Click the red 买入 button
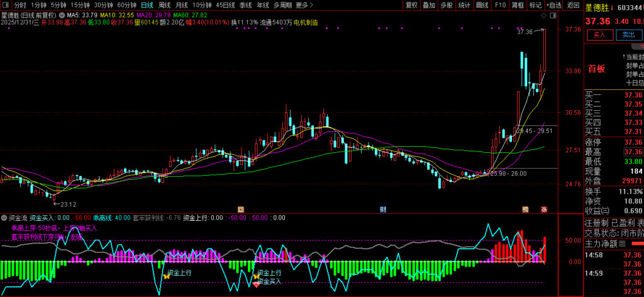This screenshot has height=297, width=644. (x=599, y=35)
